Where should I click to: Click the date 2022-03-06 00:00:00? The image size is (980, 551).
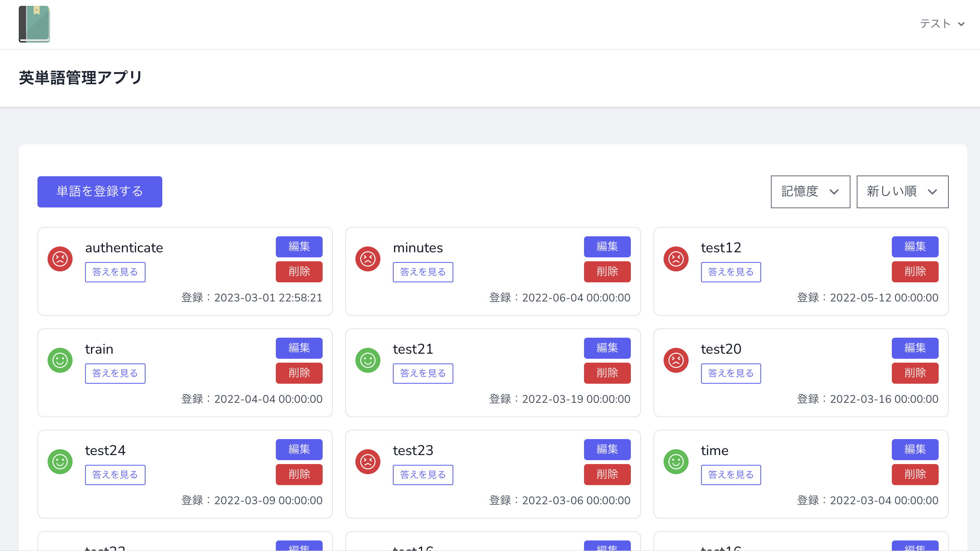point(576,500)
